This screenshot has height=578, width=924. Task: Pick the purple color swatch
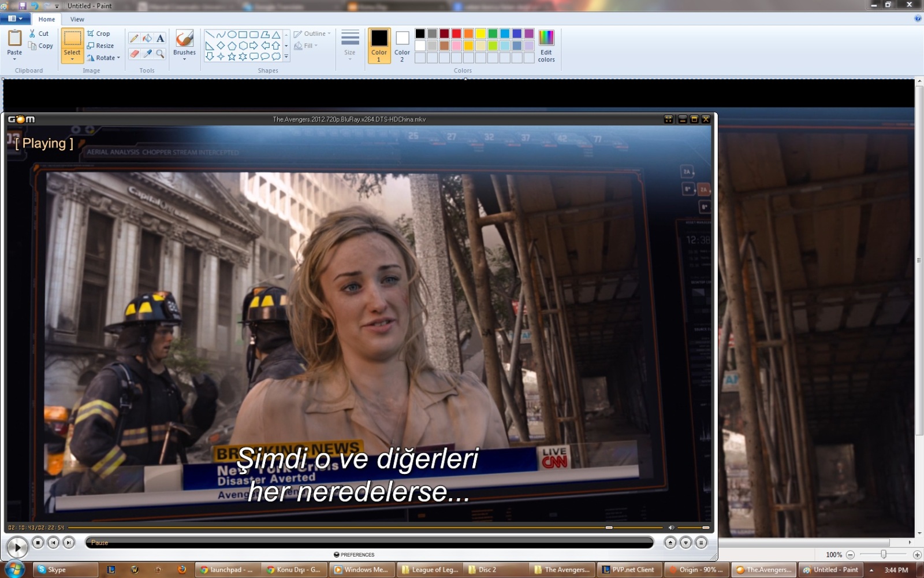click(x=529, y=34)
